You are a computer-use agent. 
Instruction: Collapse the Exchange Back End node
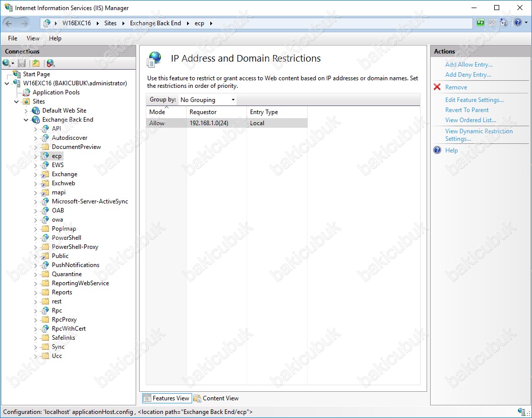pyautogui.click(x=26, y=120)
